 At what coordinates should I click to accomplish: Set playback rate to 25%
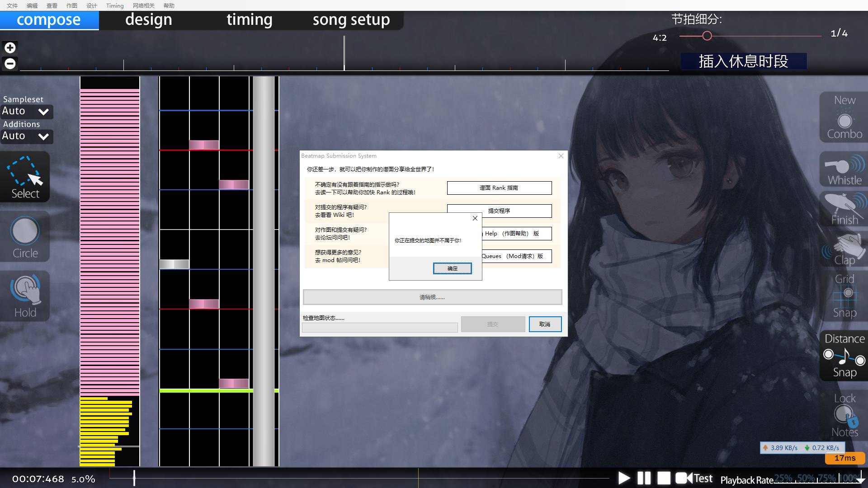784,478
